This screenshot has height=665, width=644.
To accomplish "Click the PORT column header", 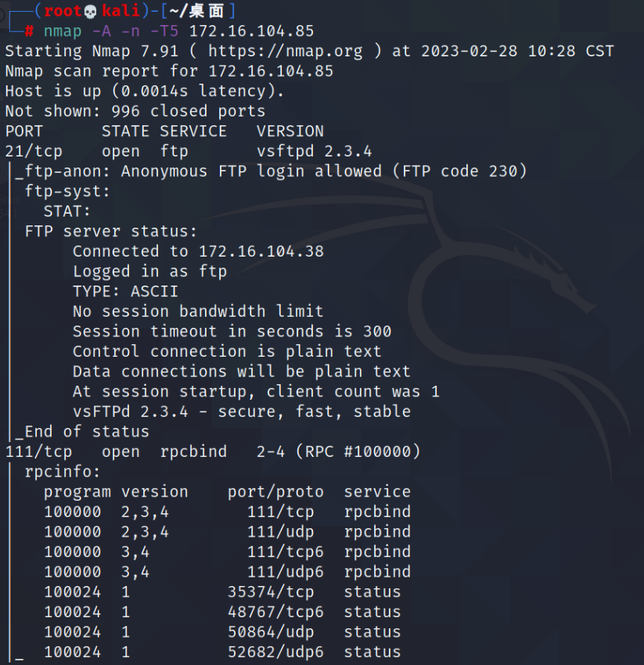I will (x=24, y=131).
